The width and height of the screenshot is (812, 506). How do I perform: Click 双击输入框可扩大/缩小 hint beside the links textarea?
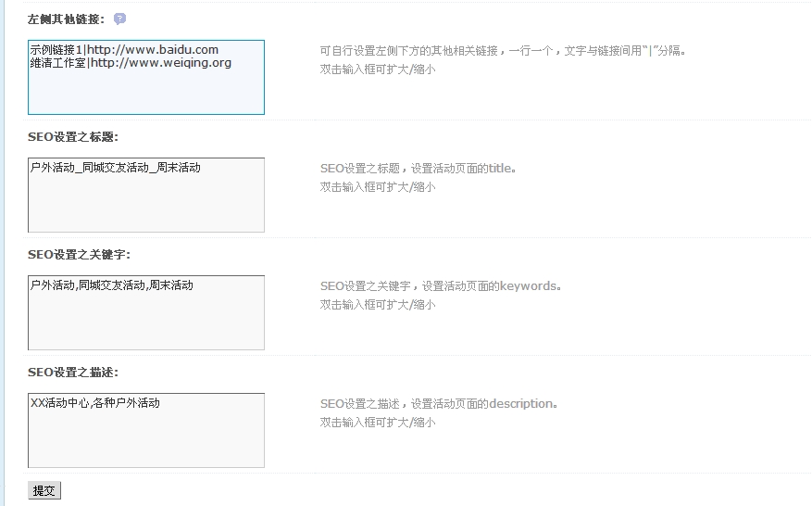(378, 70)
